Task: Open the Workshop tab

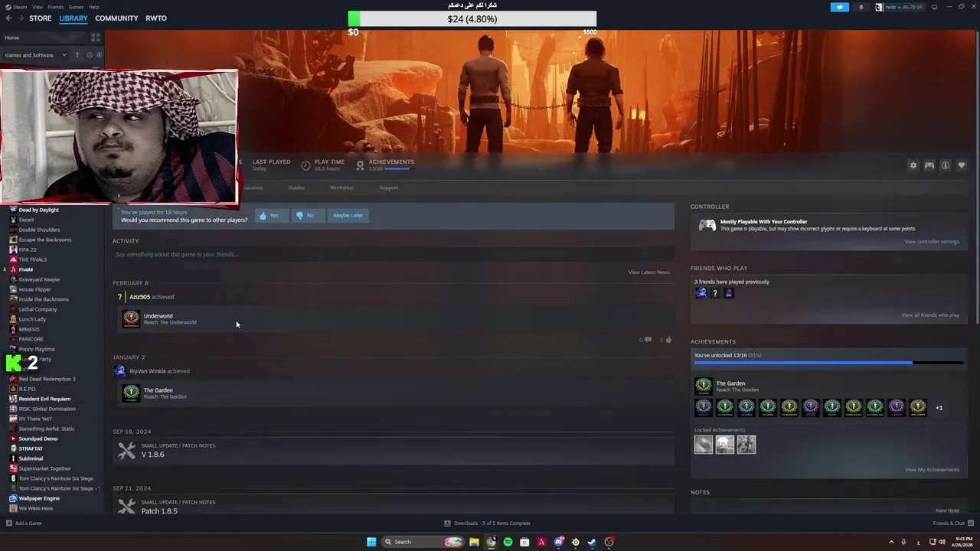Action: [x=341, y=187]
